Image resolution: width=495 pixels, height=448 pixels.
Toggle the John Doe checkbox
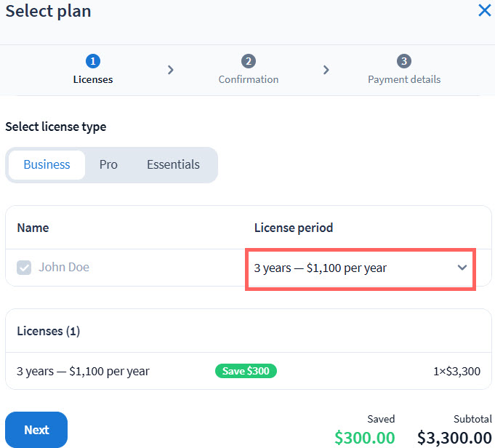coord(25,268)
